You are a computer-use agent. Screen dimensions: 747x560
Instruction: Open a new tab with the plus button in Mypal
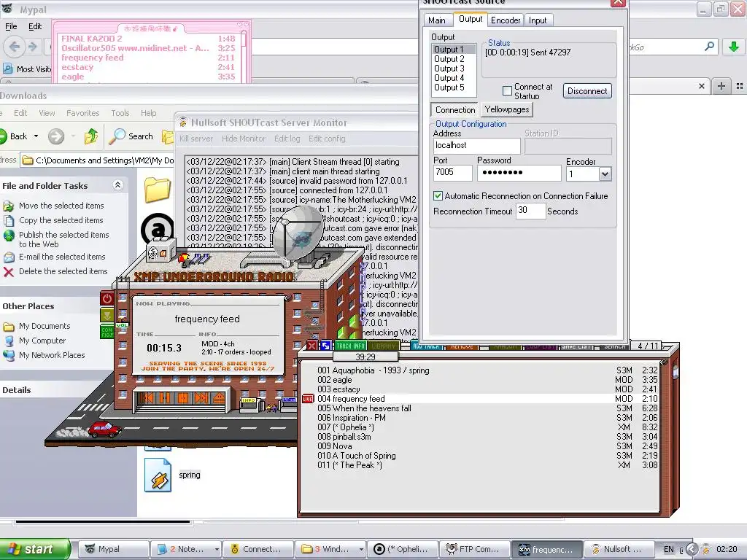[721, 86]
